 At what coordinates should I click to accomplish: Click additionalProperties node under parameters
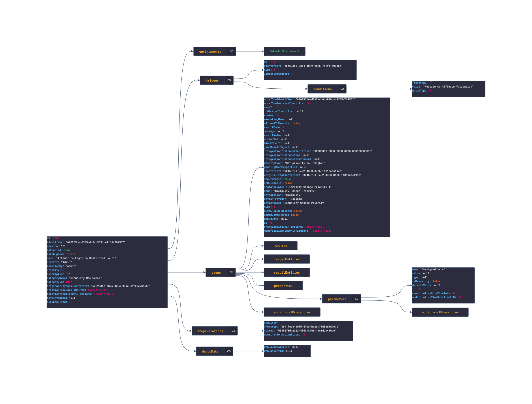pos(440,312)
